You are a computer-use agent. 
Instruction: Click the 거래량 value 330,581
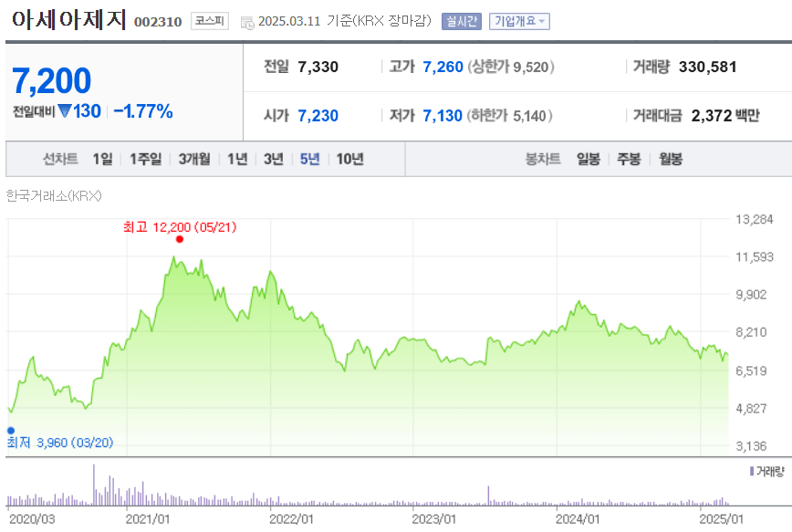tap(708, 67)
